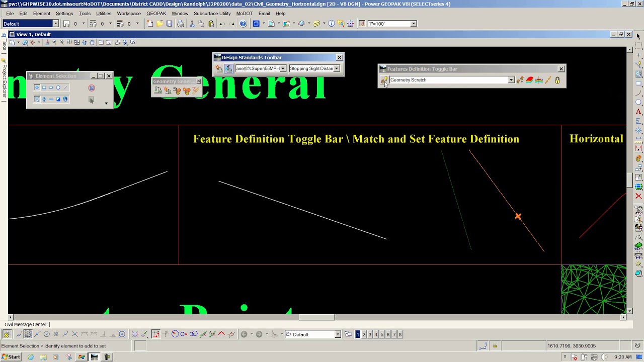This screenshot has height=362, width=644.
Task: Select Individual selection method in Element Selection
Action: 37,87
